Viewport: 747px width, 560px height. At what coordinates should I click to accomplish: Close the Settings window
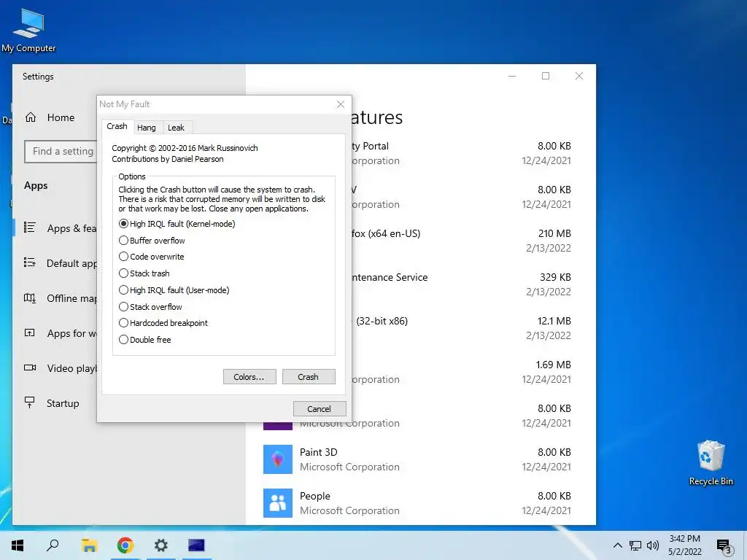[578, 76]
